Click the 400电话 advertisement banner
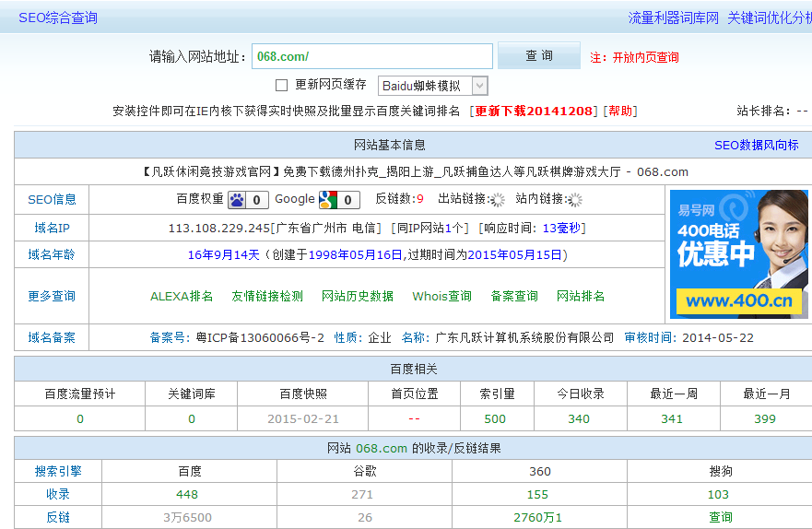 coord(738,254)
